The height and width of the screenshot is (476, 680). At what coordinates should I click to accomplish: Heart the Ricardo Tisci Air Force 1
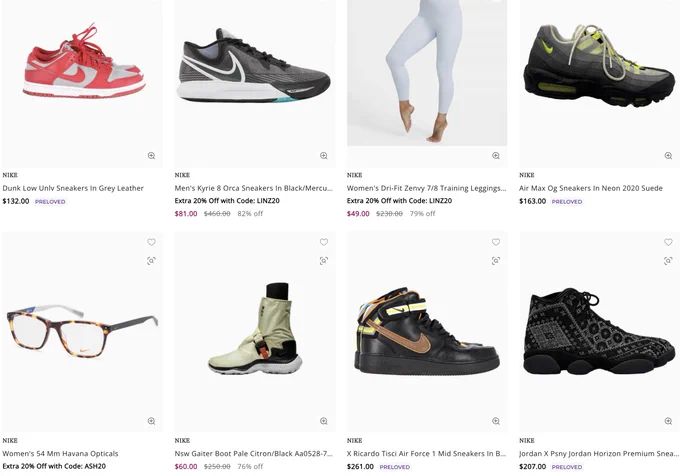pyautogui.click(x=496, y=242)
